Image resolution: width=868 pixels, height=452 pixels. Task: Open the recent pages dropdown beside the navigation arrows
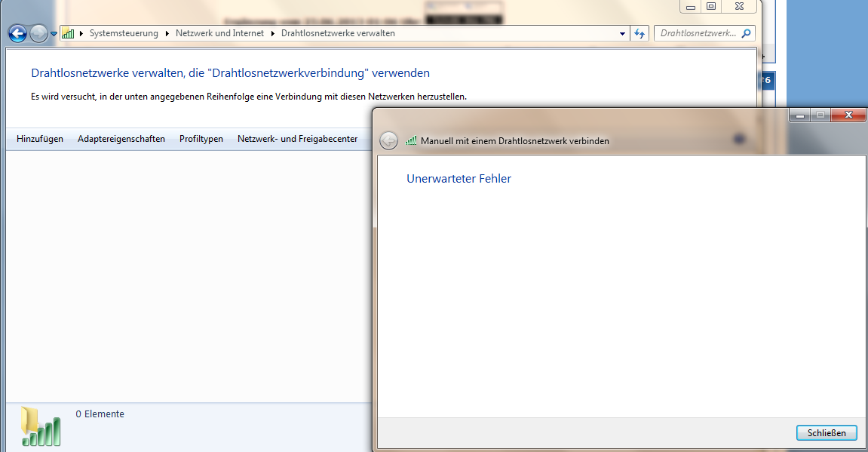[x=54, y=34]
